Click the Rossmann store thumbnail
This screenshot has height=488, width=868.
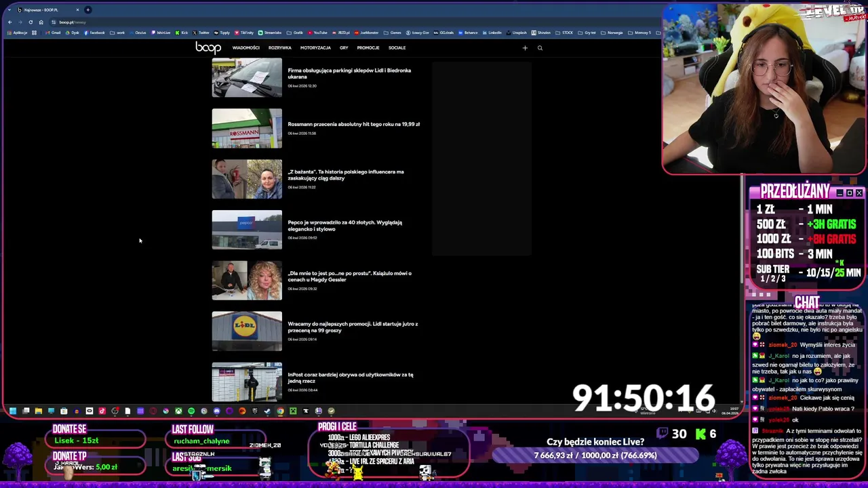click(247, 128)
